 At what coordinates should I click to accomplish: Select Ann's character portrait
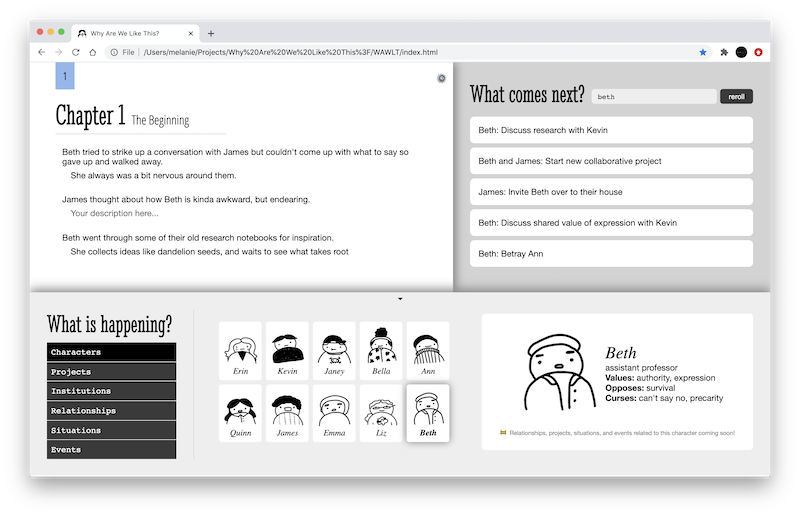(428, 351)
